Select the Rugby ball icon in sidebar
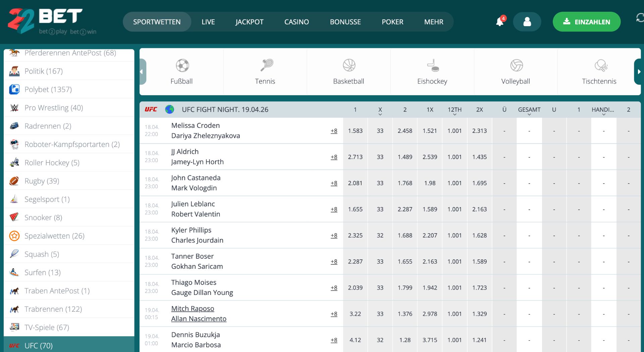The width and height of the screenshot is (644, 352). [x=14, y=181]
